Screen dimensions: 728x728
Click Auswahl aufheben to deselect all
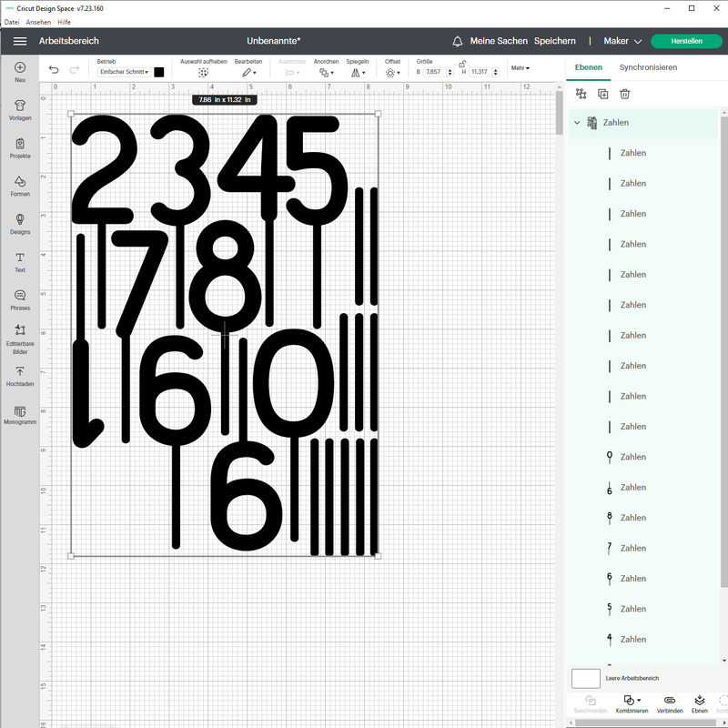(x=204, y=71)
